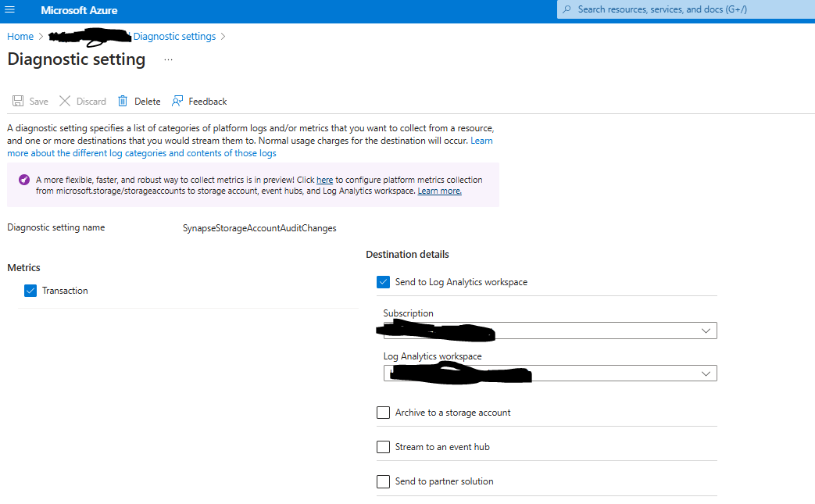Click the search magnifier icon
The height and width of the screenshot is (504, 815).
567,9
